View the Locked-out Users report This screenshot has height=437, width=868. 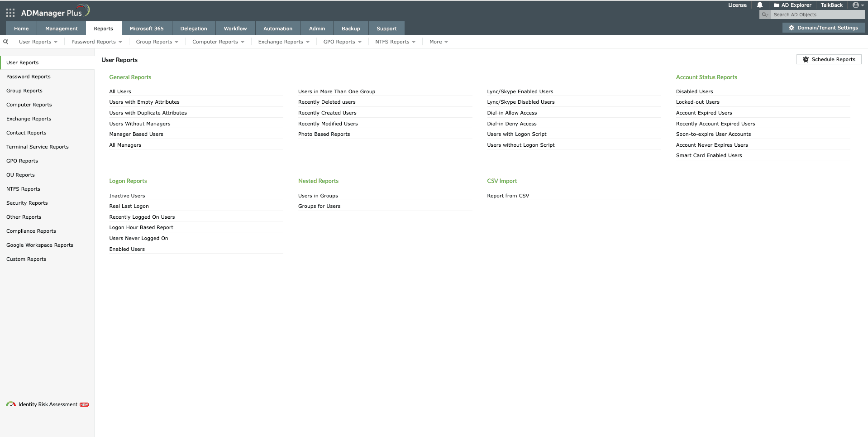[697, 102]
